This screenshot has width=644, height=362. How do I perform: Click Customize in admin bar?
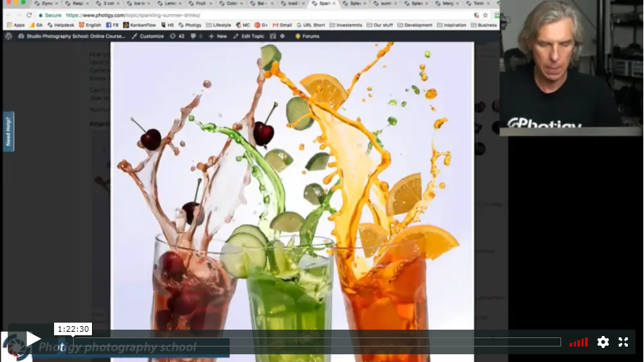click(x=148, y=36)
